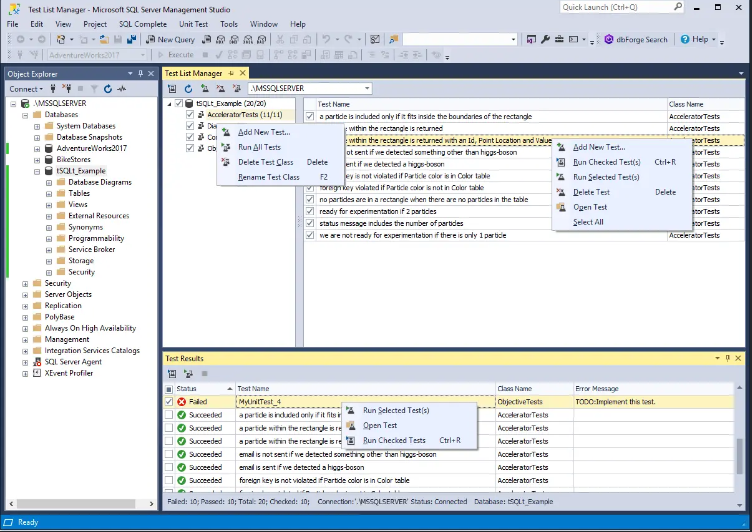
Task: Toggle checkbox for tSQLt_Example root node
Action: (x=179, y=103)
